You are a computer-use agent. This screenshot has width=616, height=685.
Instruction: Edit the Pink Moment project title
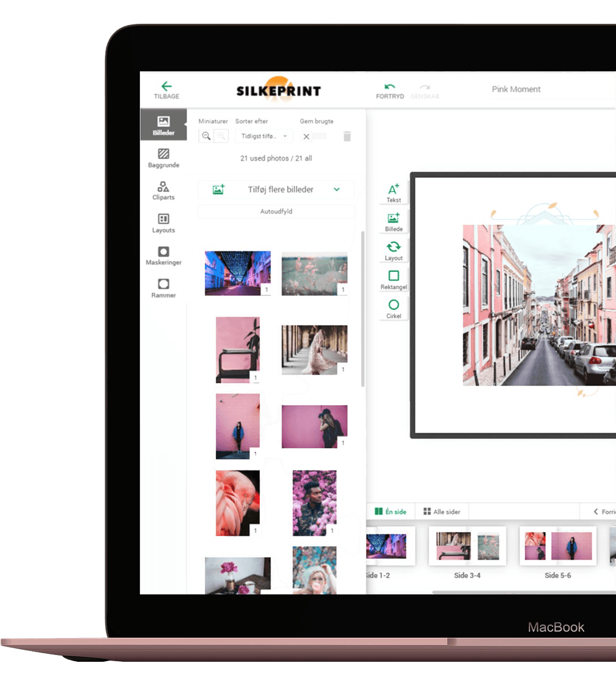pyautogui.click(x=516, y=89)
